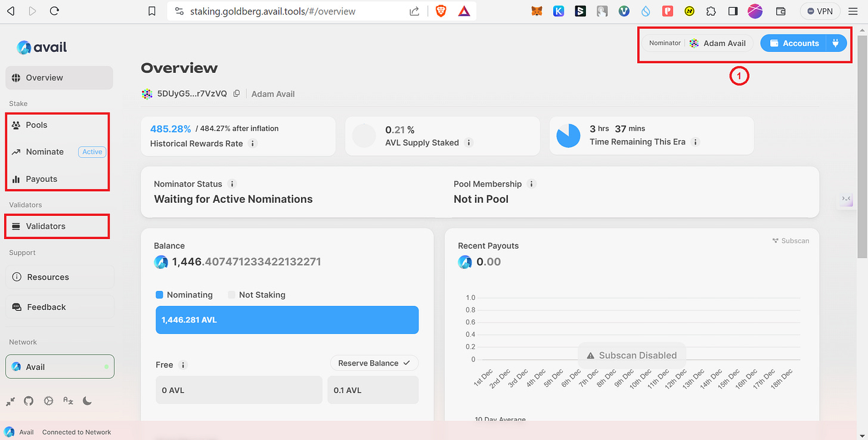Show info for Historical Rewards Rate
868x440 pixels.
click(252, 144)
